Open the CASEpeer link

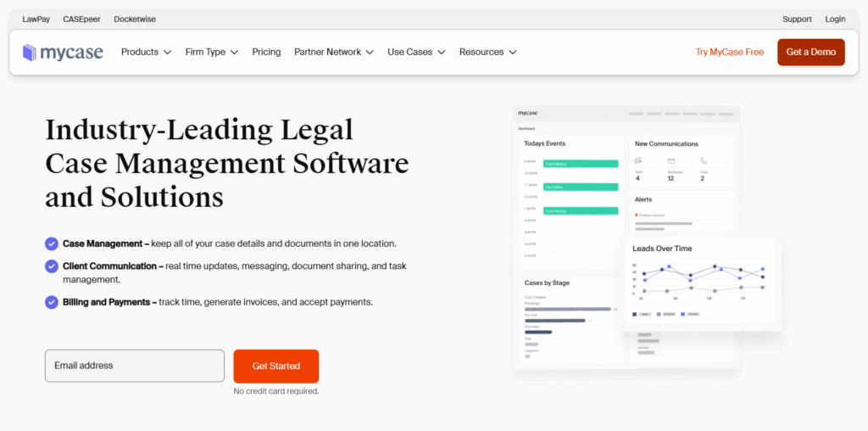coord(82,19)
